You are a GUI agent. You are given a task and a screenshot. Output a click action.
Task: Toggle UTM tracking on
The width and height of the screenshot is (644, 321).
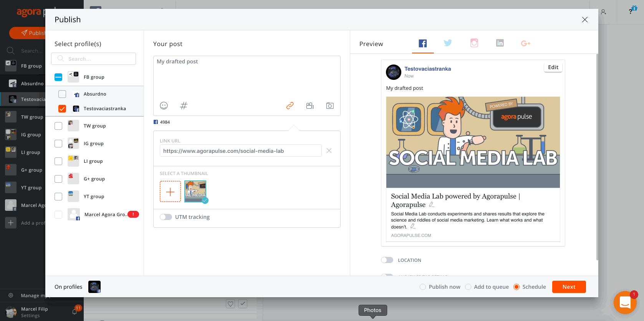[166, 217]
